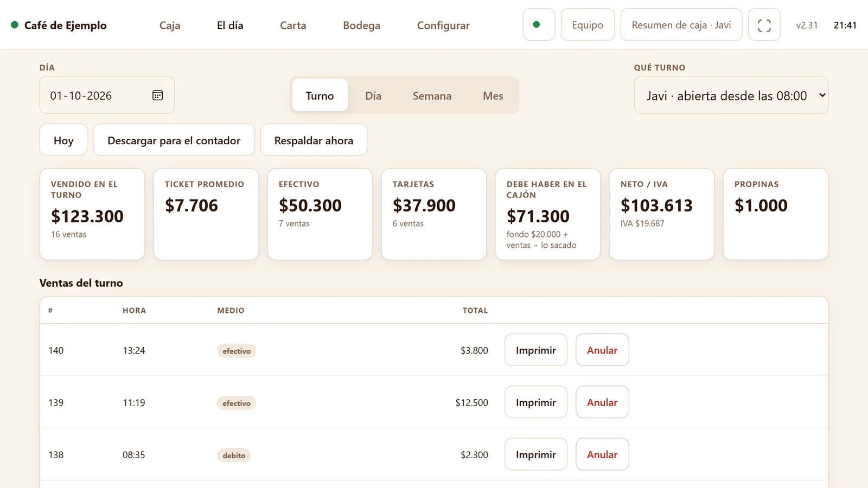The height and width of the screenshot is (488, 868).
Task: Click Respaldar ahora button
Action: tap(314, 140)
